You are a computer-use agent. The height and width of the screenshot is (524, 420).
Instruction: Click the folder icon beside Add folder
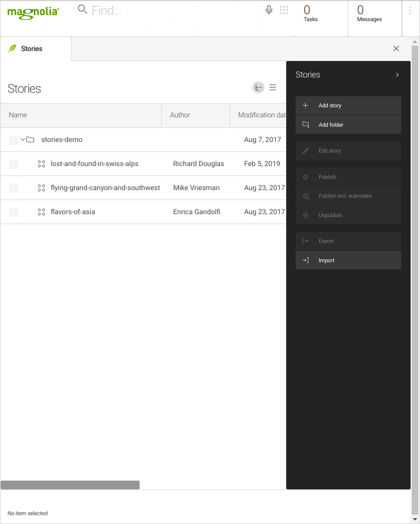[306, 124]
